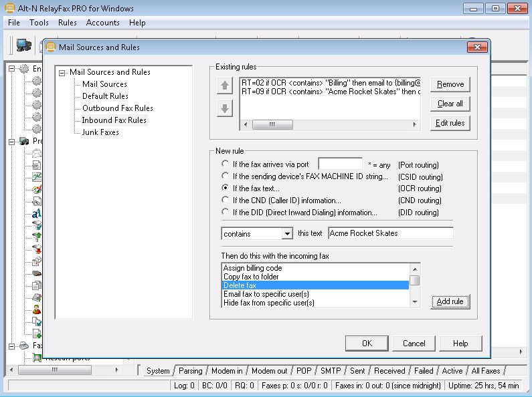This screenshot has height=397, width=532.
Task: Click the blue letter 'a' icon in the left tree
Action: (x=37, y=213)
